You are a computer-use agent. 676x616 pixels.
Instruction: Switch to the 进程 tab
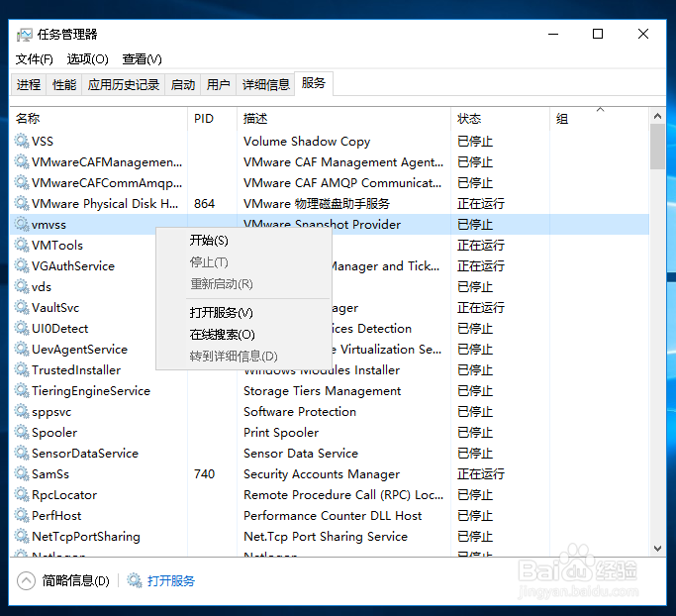(29, 84)
